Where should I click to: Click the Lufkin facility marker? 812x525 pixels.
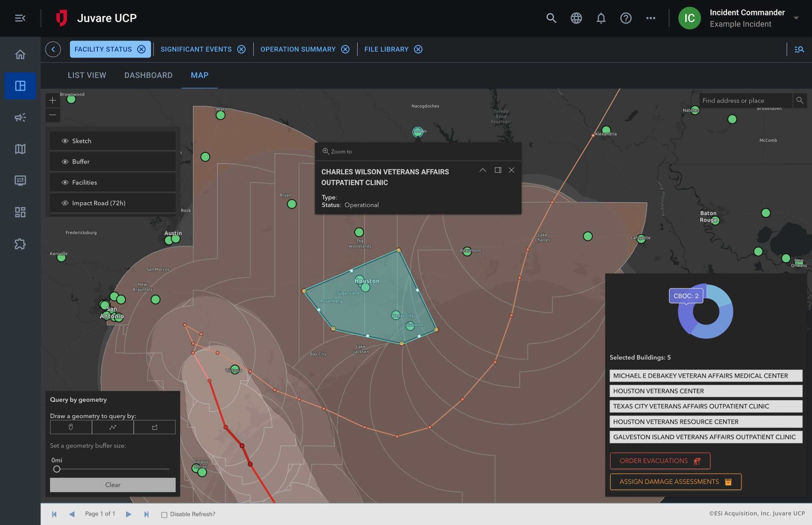418,132
